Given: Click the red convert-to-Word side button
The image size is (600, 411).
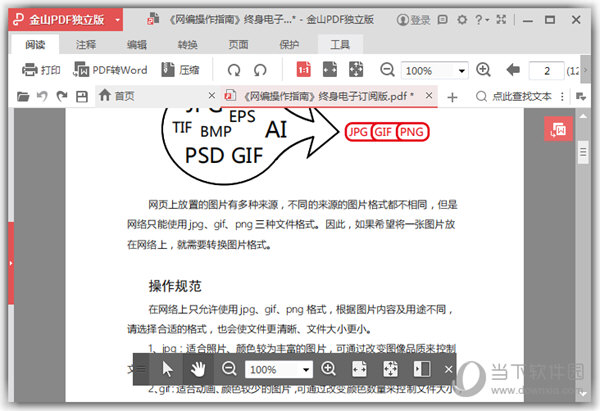Looking at the screenshot, I should click(x=558, y=129).
